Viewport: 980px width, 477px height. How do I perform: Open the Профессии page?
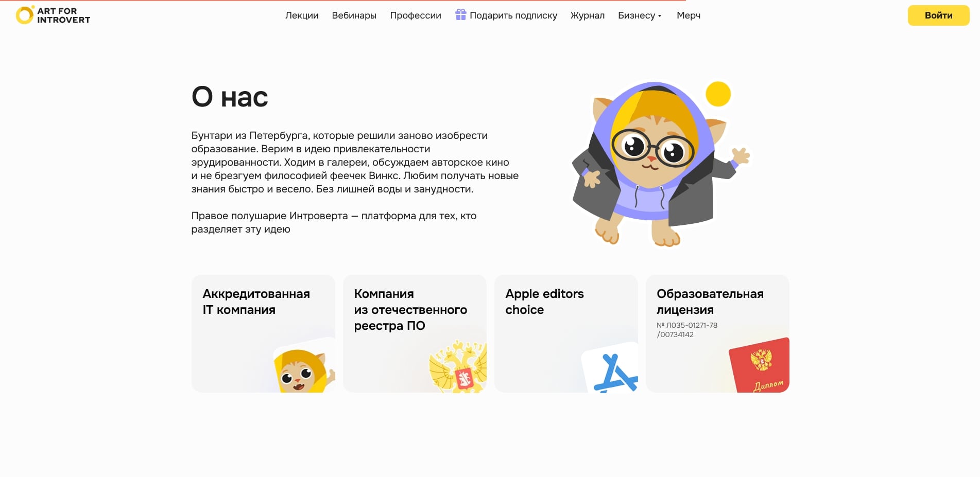[415, 15]
